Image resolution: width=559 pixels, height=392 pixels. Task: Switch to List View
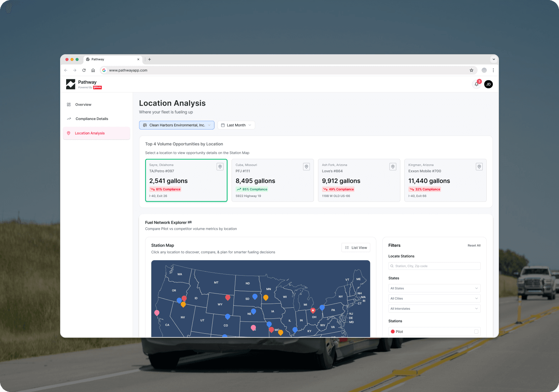[356, 248]
